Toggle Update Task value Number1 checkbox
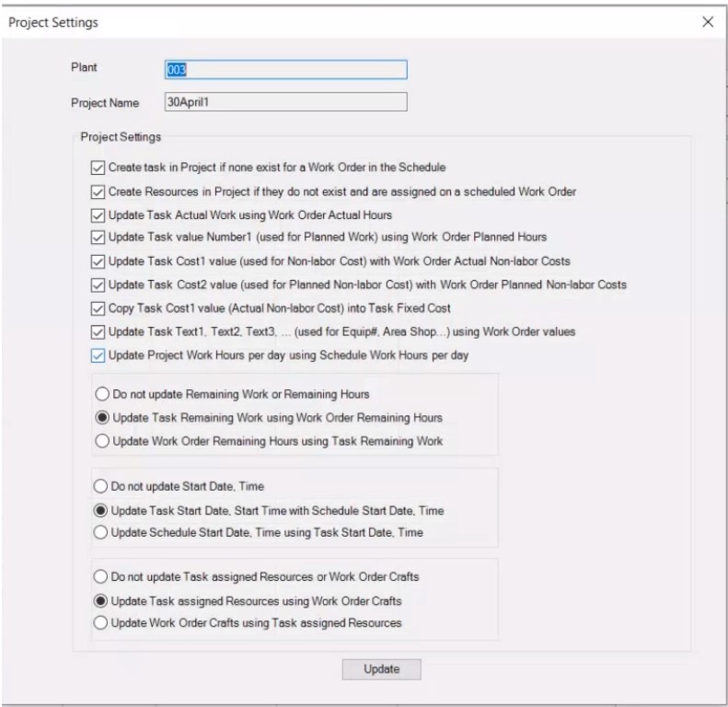 98,238
